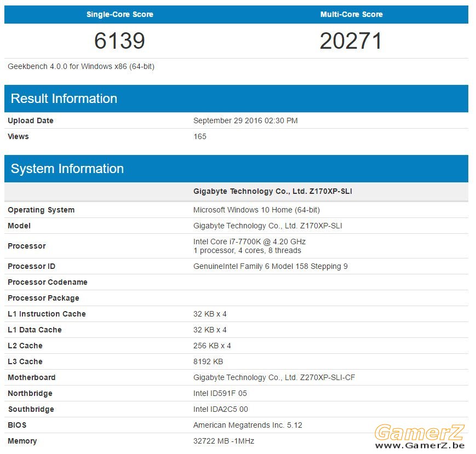The width and height of the screenshot is (476, 454).
Task: Click the L2 Cache label
Action: pos(25,346)
